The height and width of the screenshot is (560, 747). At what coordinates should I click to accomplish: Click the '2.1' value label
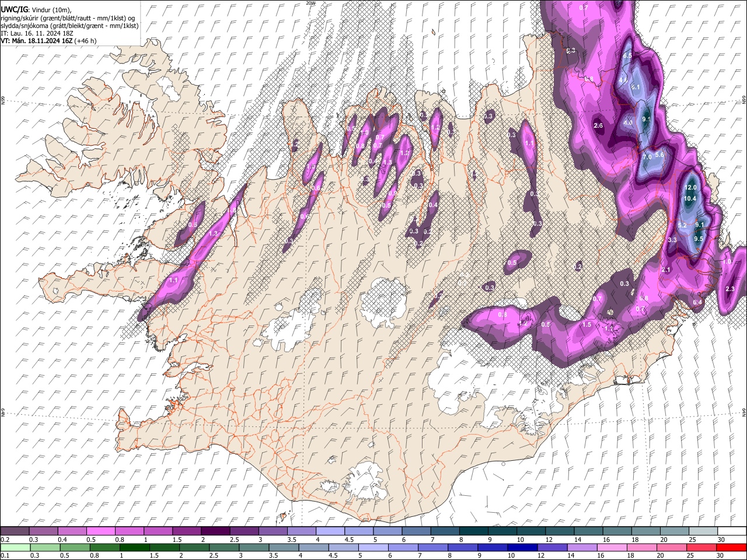(666, 269)
